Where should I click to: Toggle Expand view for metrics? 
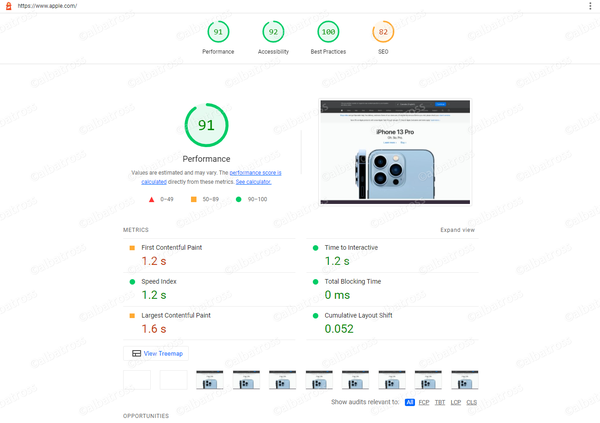coord(457,230)
